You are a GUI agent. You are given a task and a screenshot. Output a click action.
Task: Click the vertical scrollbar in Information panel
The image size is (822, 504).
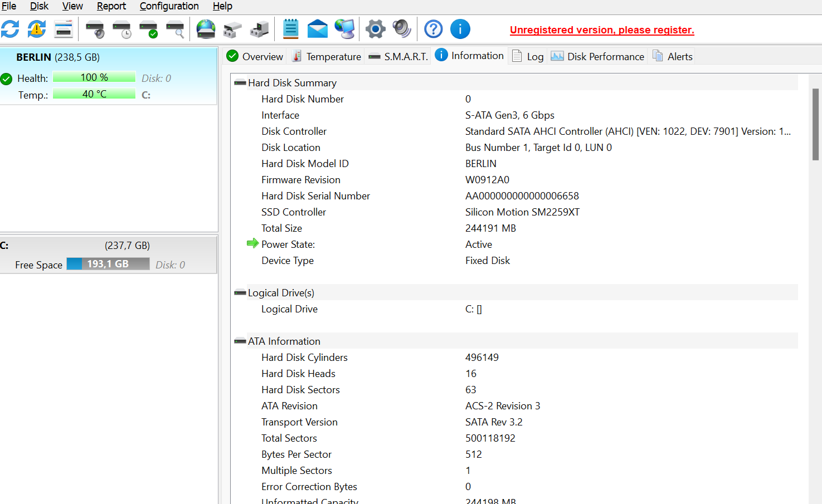coord(815,124)
